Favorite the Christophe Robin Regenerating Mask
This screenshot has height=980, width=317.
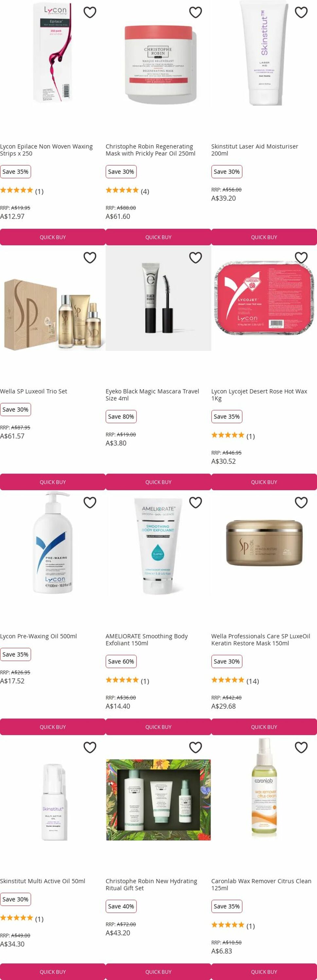click(x=195, y=12)
